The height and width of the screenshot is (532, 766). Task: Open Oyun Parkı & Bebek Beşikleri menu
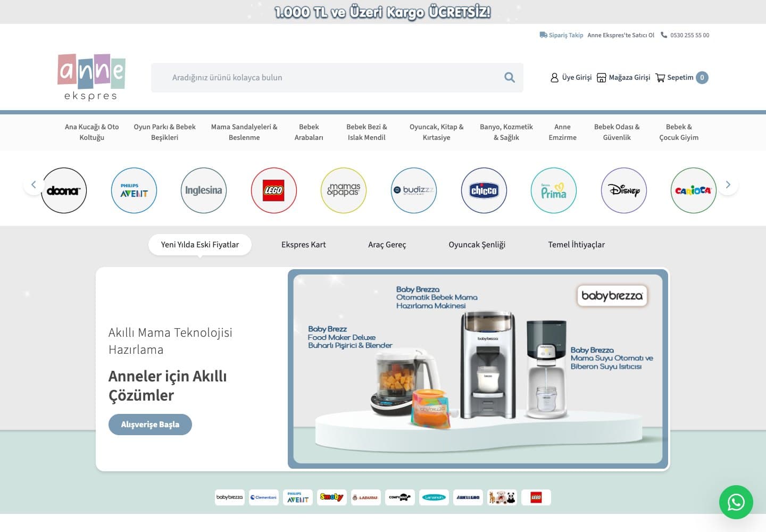coord(165,132)
